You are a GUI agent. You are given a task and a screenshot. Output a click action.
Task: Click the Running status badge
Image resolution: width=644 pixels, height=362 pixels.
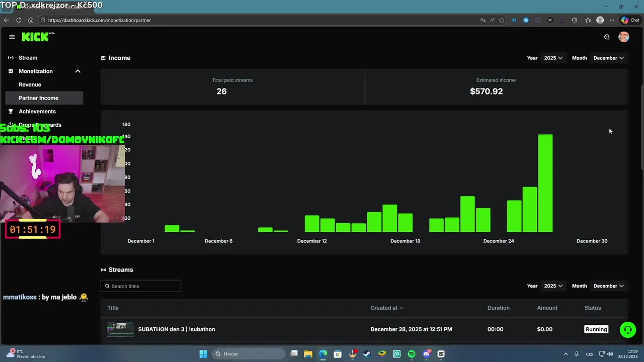(596, 329)
